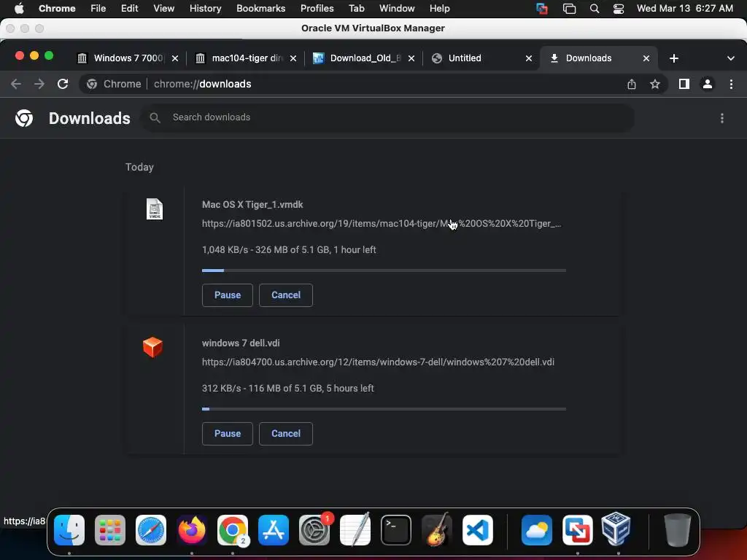
Task: Reload the downloads page
Action: coord(63,85)
